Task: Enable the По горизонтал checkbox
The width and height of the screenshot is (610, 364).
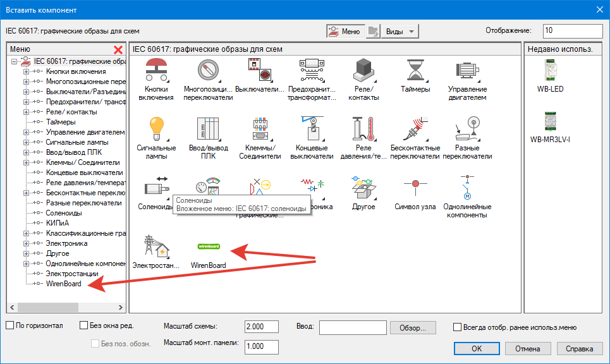Action: 10,326
